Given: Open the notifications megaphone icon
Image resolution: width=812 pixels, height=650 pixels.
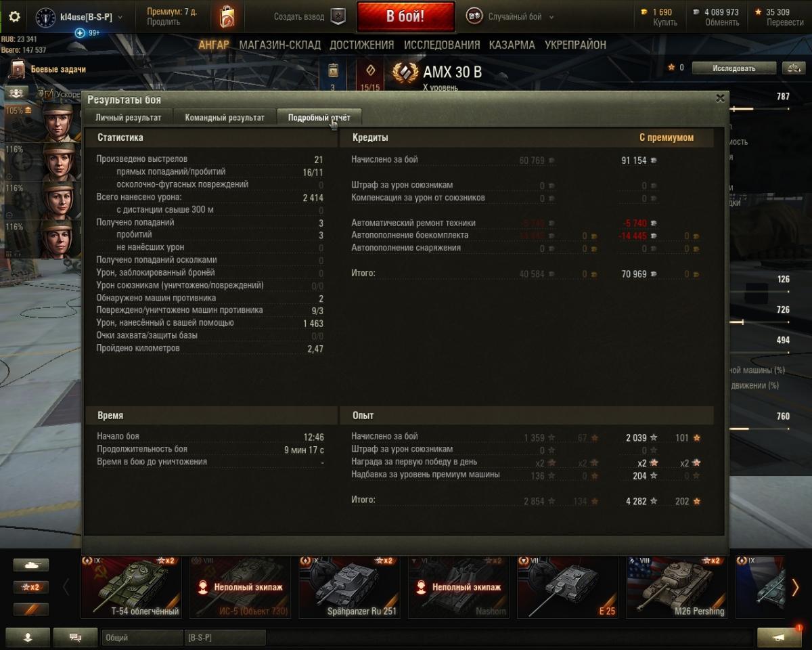Looking at the screenshot, I should tap(779, 636).
